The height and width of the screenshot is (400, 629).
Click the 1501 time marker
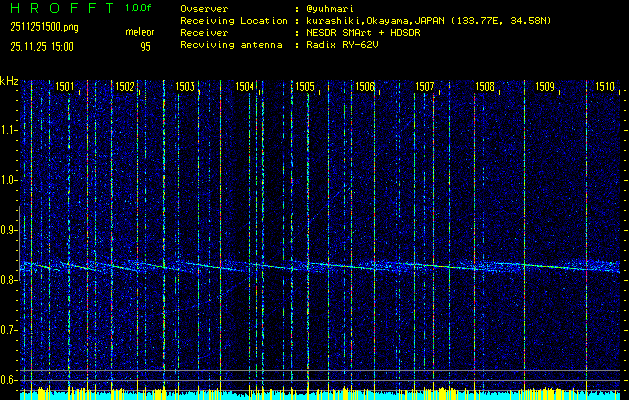point(64,87)
